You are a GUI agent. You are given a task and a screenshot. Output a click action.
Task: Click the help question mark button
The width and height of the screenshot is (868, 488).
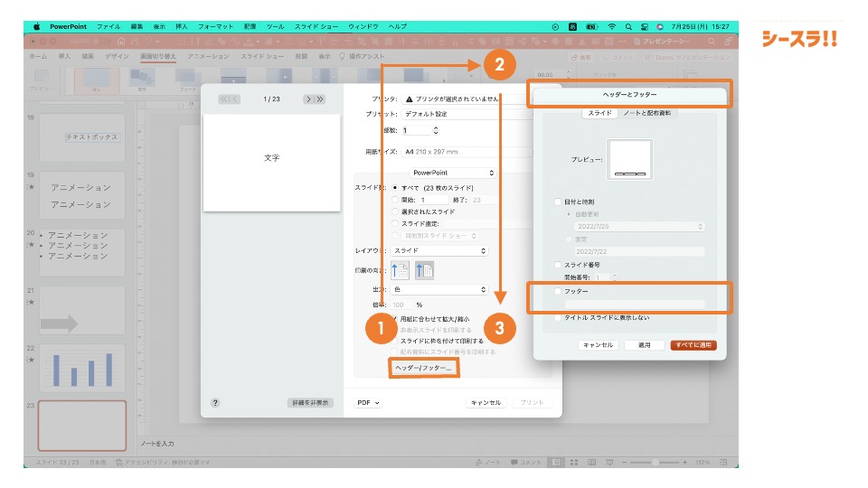click(215, 402)
